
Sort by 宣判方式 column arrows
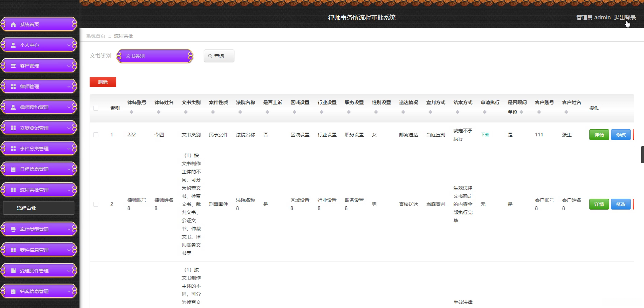click(430, 112)
